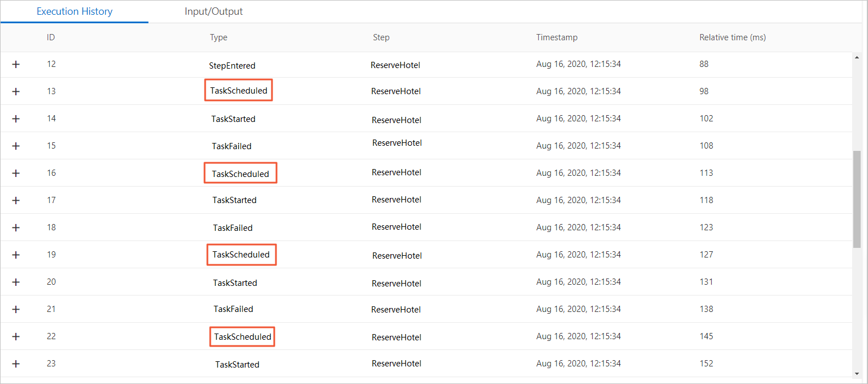Click plus icon for row ID 20
Image resolution: width=868 pixels, height=384 pixels.
16,282
